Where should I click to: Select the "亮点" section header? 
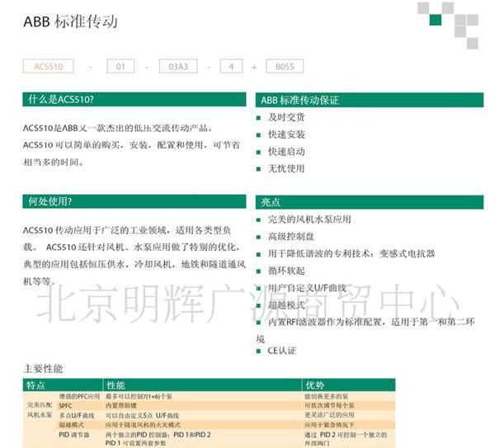370,202
